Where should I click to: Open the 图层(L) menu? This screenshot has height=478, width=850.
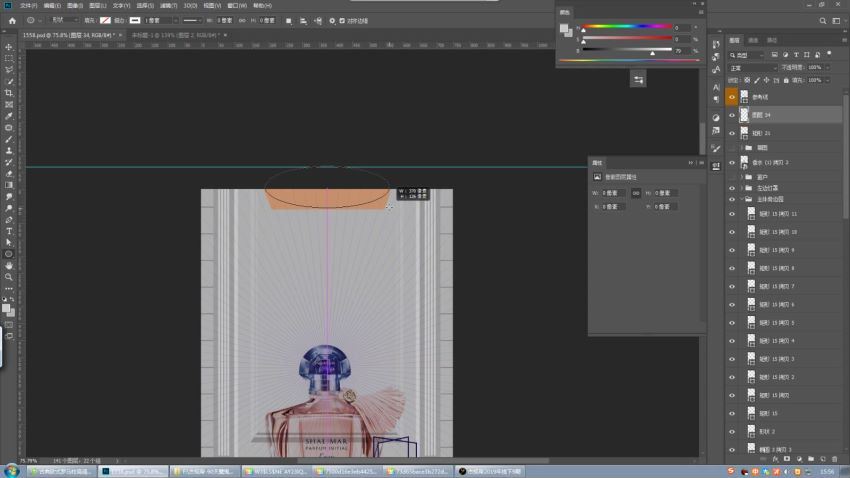98,5
